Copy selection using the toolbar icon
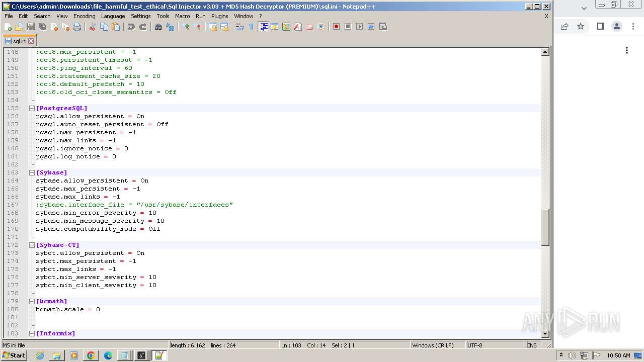Screen dimensions: 644x362 click(x=104, y=27)
